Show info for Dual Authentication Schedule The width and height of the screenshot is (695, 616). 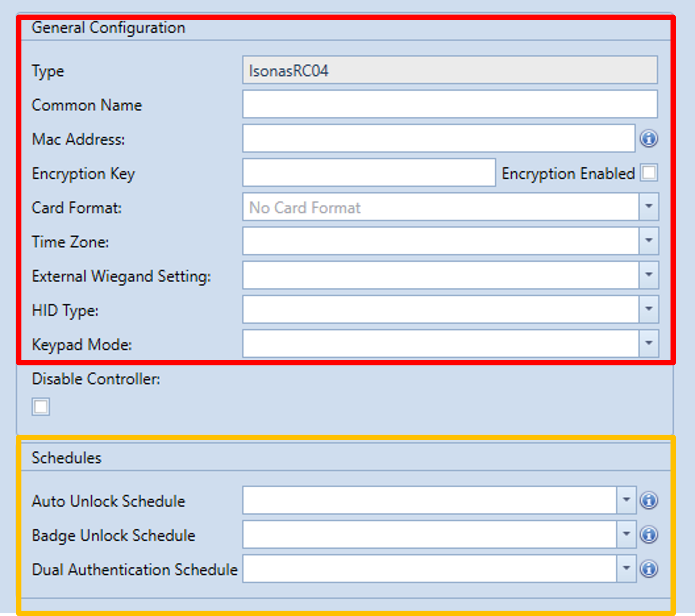[649, 569]
